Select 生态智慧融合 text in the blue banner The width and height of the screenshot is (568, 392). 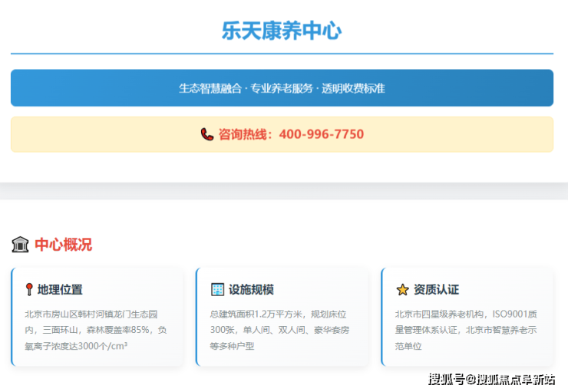tap(209, 88)
